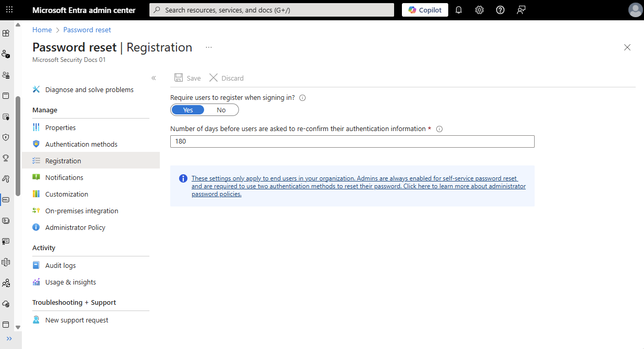644x349 pixels.
Task: Click the days re-confirmation input field
Action: (x=352, y=141)
